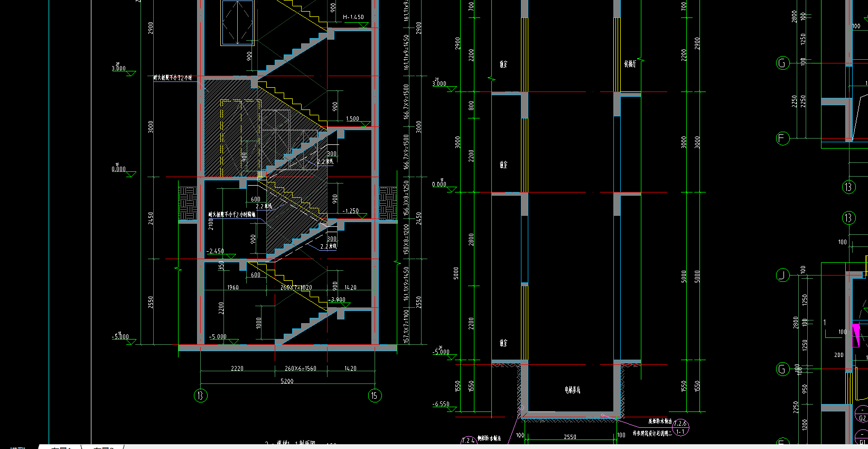Select the 侧板防水做法 annotation

(489, 438)
